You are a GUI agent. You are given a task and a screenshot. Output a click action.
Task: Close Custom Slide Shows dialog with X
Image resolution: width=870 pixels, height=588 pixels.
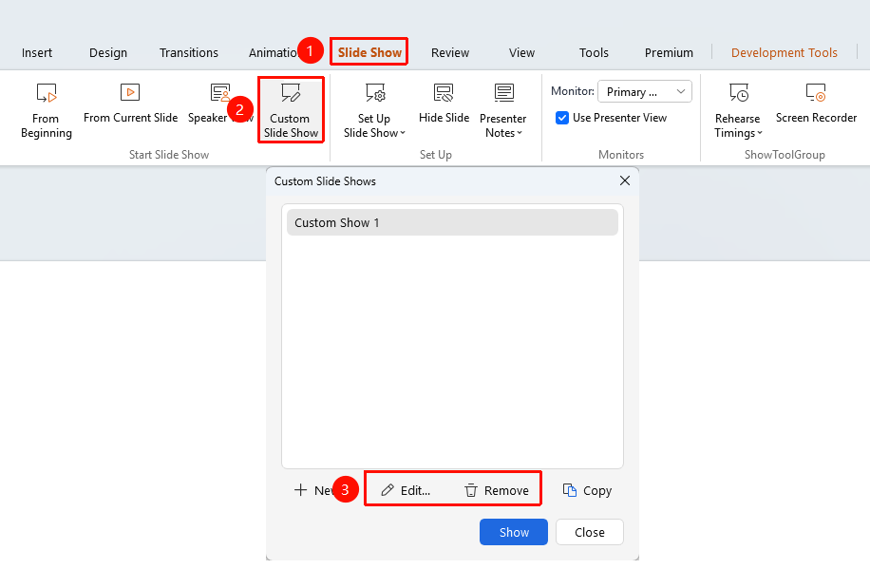(x=625, y=180)
